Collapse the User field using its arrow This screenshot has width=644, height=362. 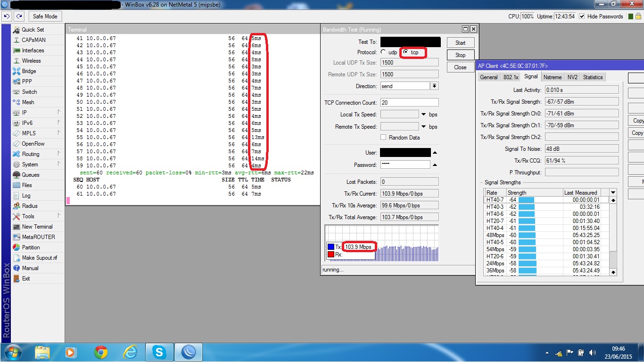point(435,153)
